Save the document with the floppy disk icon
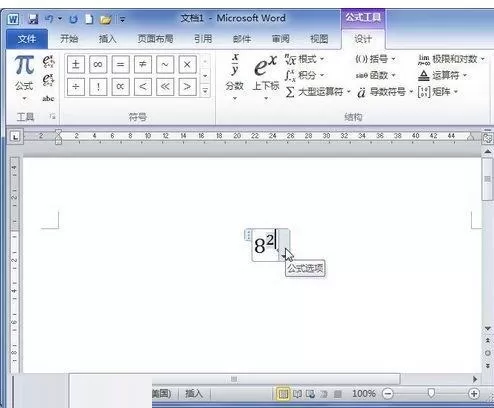The height and width of the screenshot is (408, 494). point(33,19)
